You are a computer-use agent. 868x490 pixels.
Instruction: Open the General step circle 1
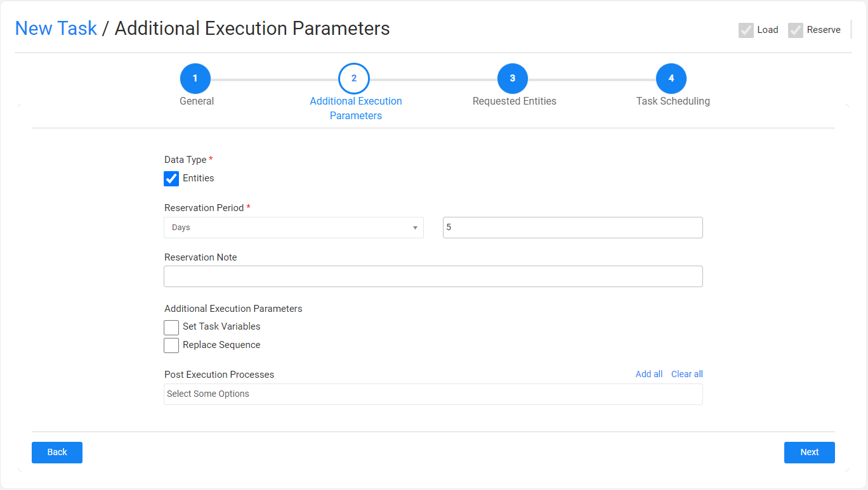pyautogui.click(x=195, y=79)
